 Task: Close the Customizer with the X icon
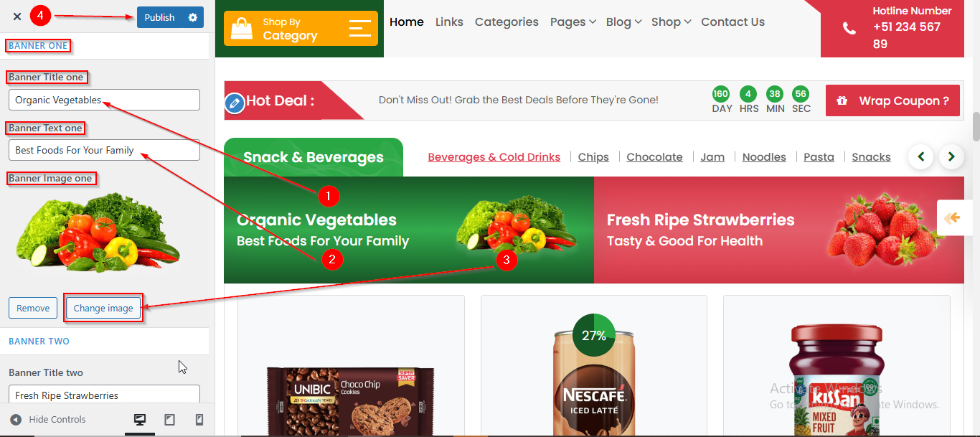coord(17,17)
